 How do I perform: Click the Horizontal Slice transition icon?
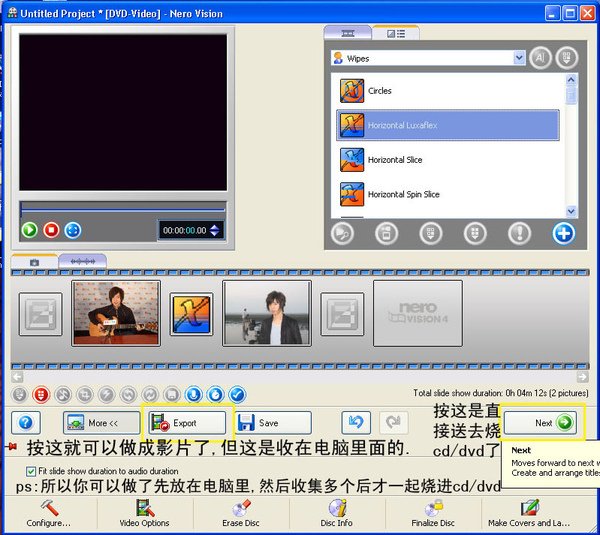[352, 160]
